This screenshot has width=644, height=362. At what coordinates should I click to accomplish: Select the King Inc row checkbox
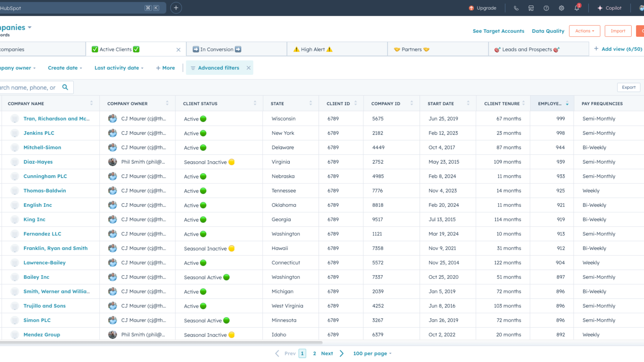[14, 220]
